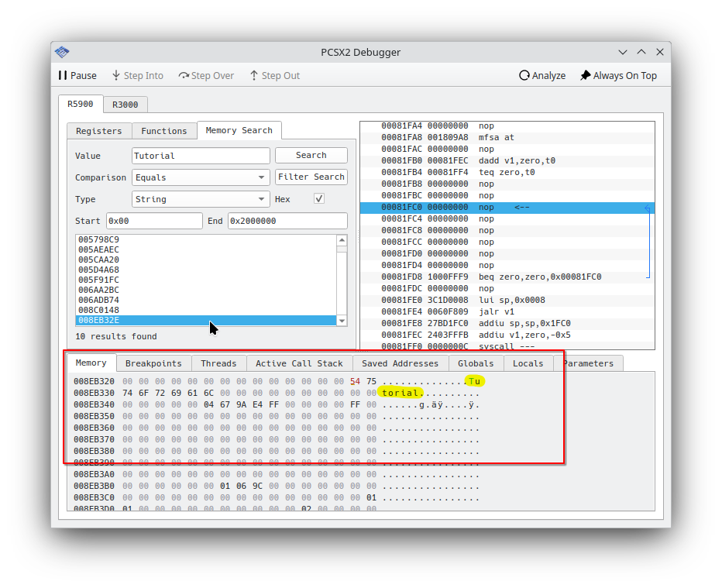Select disassembly line 00081FE0 lui sp,0x0008

pos(507,301)
